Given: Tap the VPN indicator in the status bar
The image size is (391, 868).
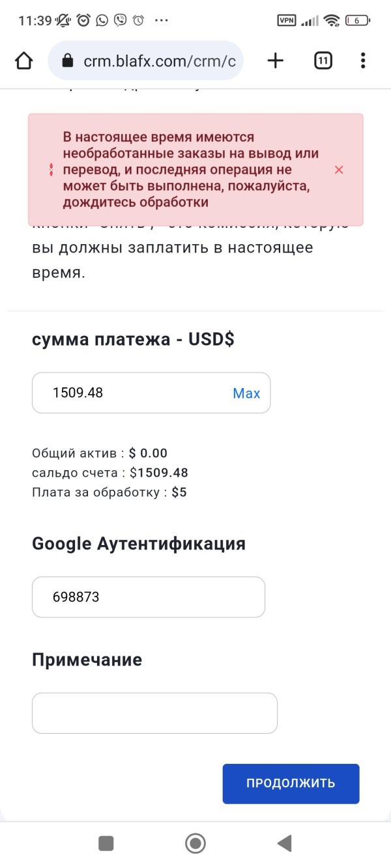Looking at the screenshot, I should click(287, 20).
